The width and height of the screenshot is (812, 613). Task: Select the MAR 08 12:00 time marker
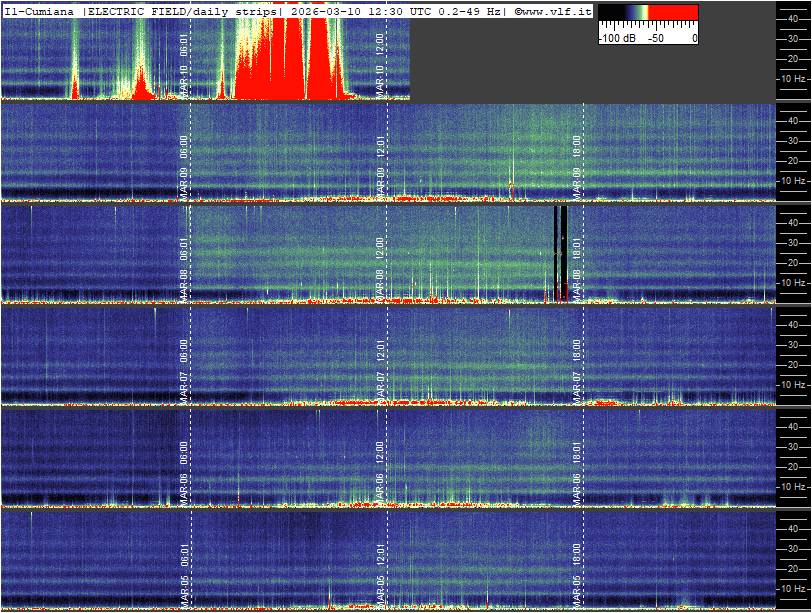tap(380, 266)
